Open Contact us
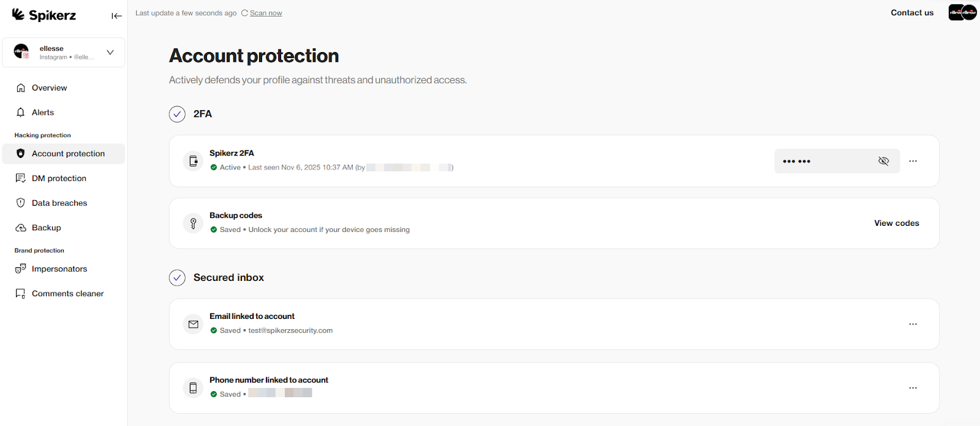The width and height of the screenshot is (980, 426). click(911, 12)
